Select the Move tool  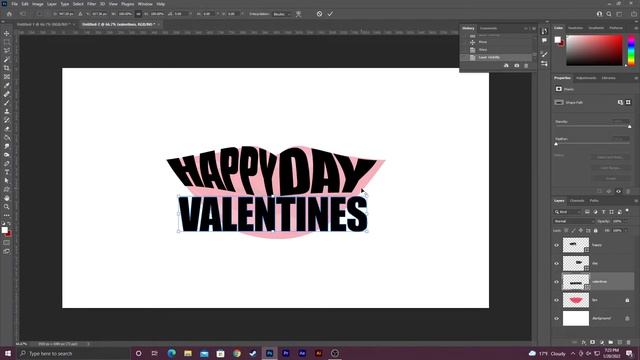(7, 33)
